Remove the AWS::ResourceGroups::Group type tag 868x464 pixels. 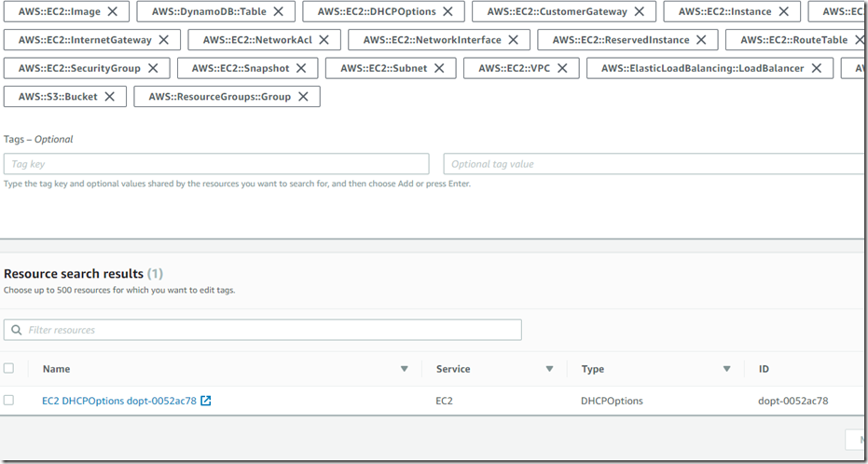point(303,96)
